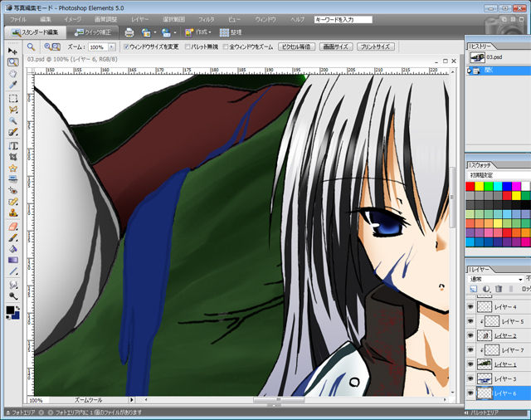This screenshot has width=531, height=420.
Task: Hide レイヤー 1 using eye icon
Action: pyautogui.click(x=470, y=364)
